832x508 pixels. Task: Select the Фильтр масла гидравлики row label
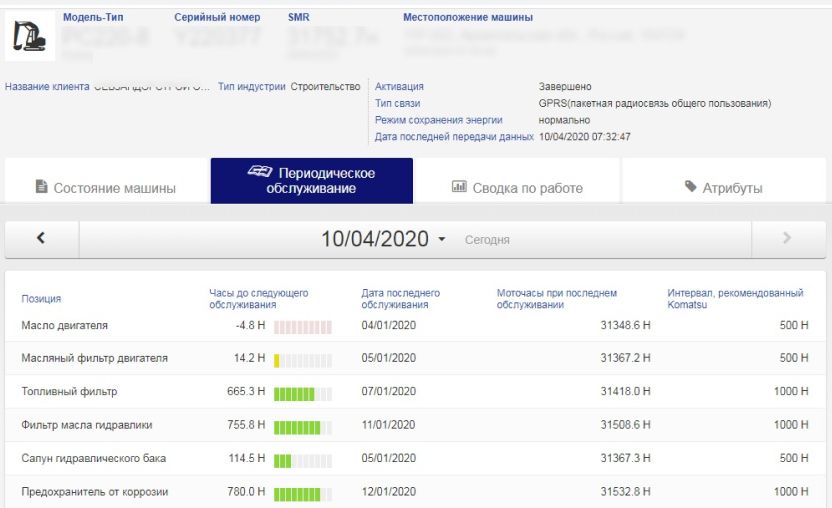click(x=86, y=425)
